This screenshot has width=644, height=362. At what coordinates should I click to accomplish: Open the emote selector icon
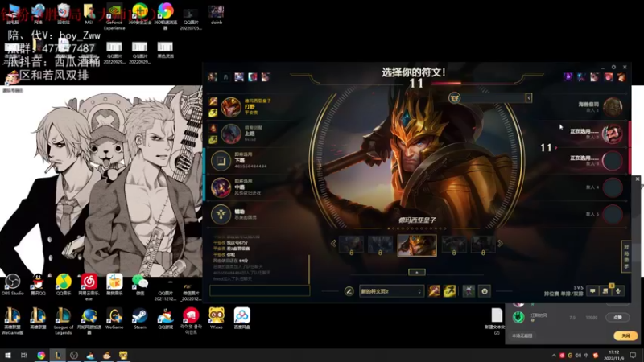(485, 291)
